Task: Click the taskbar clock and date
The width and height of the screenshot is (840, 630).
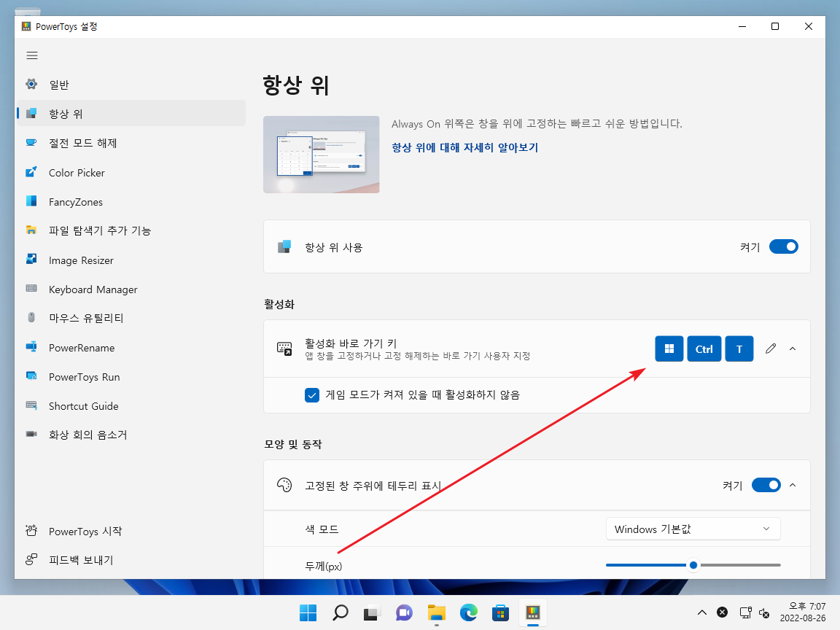Action: pos(803,612)
